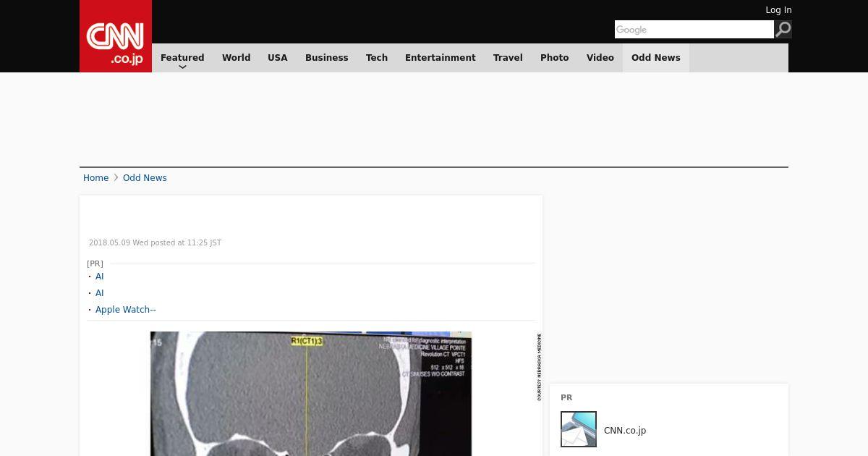Open the first AI PR link

(100, 276)
